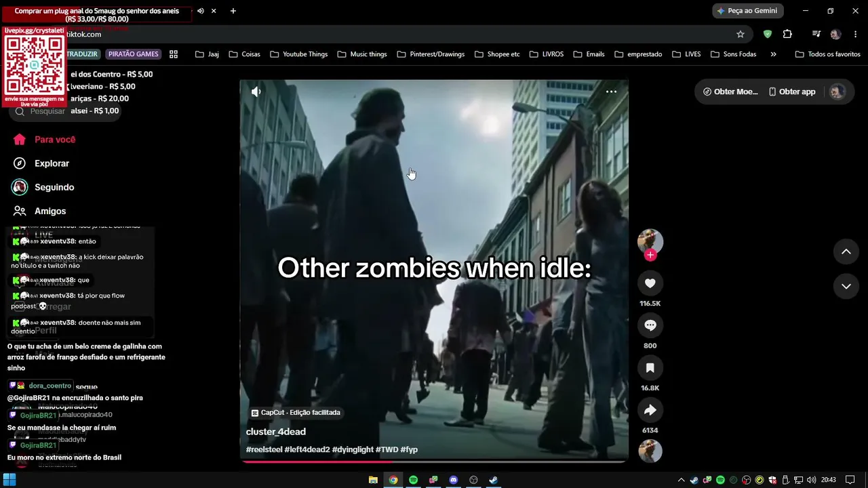Open the Sons Fodas bookmark folder
Image resolution: width=868 pixels, height=488 pixels.
click(734, 54)
